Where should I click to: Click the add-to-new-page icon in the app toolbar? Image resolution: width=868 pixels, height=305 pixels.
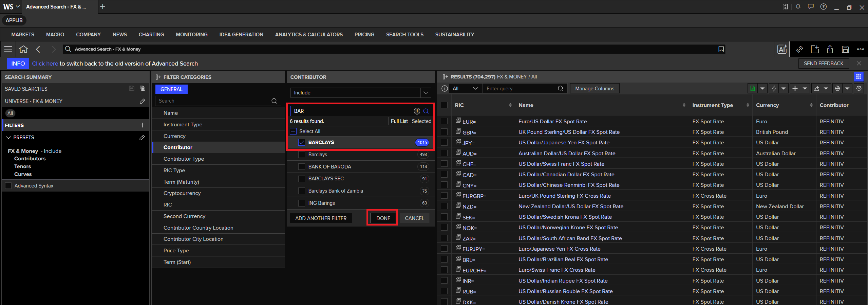[815, 49]
